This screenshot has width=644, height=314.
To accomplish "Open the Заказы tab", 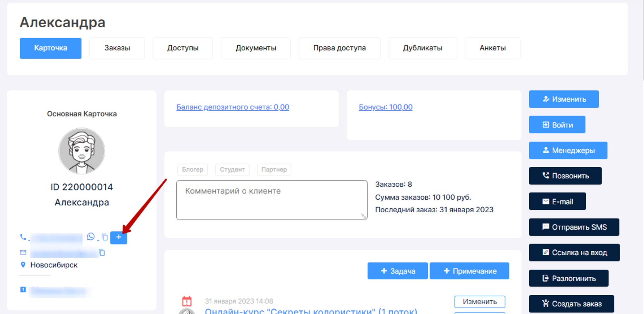I will tap(117, 48).
